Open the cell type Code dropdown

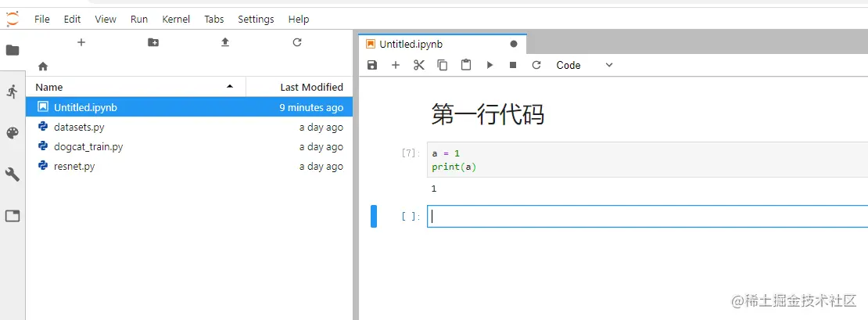(x=585, y=65)
